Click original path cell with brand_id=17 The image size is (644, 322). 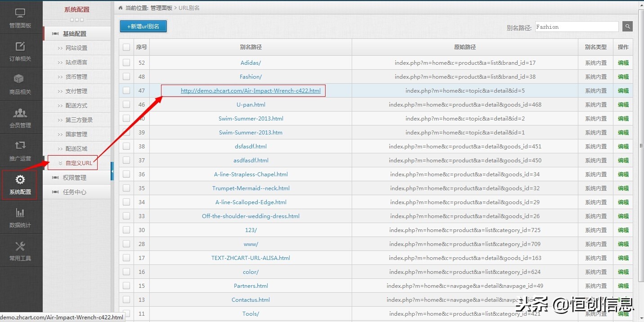click(x=465, y=63)
